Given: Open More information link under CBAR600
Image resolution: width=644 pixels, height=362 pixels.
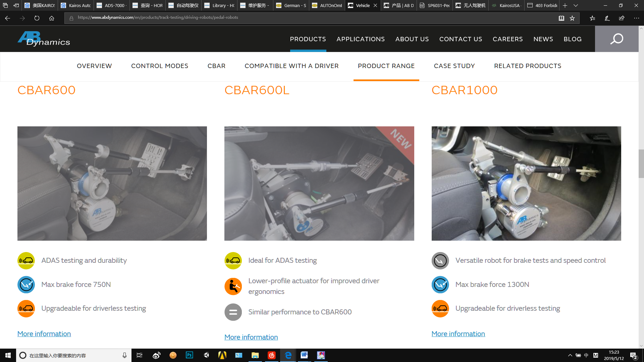Looking at the screenshot, I should point(44,334).
